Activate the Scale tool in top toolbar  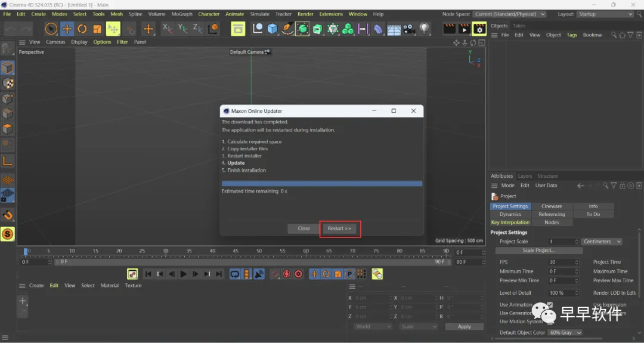(x=97, y=29)
